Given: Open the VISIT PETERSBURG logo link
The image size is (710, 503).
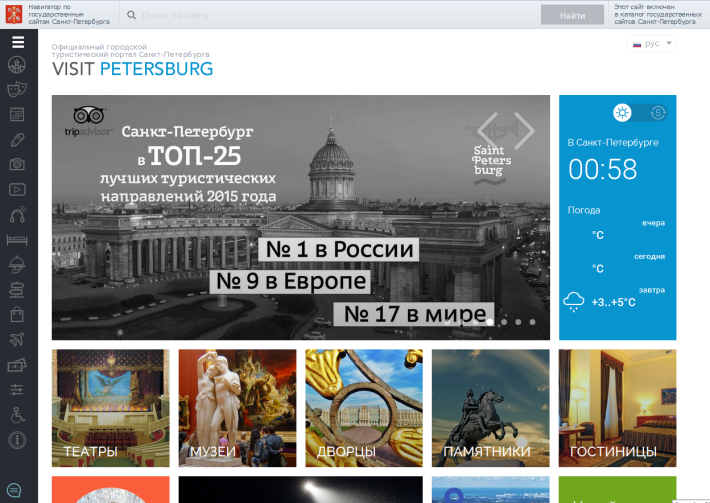Looking at the screenshot, I should click(x=132, y=69).
